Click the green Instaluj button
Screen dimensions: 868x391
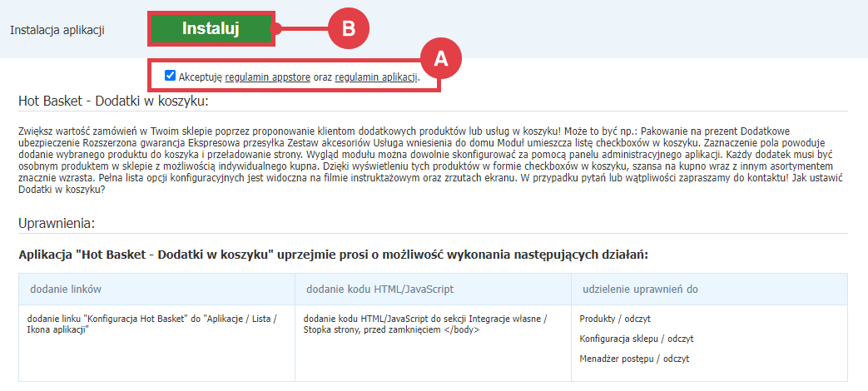211,29
